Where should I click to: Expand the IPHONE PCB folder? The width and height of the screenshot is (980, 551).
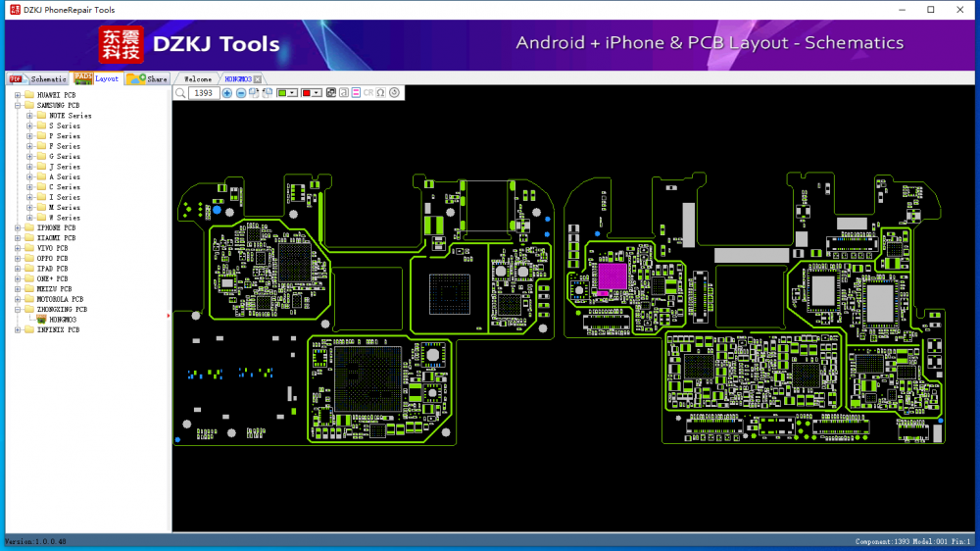pos(18,227)
